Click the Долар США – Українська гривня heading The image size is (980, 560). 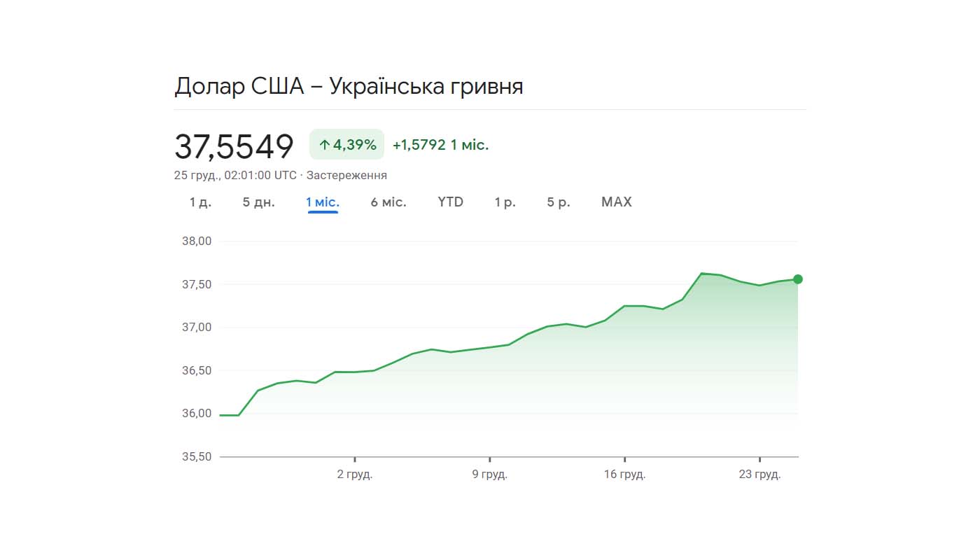tap(349, 87)
